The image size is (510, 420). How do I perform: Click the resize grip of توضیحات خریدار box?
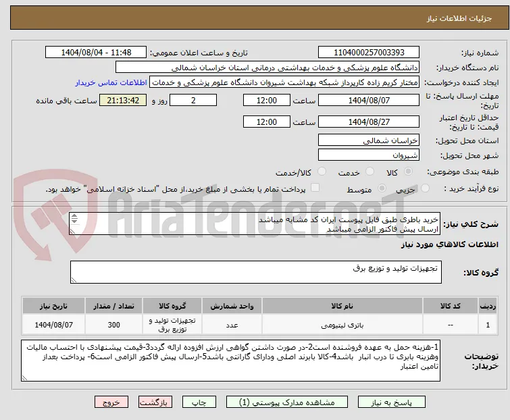point(24,377)
